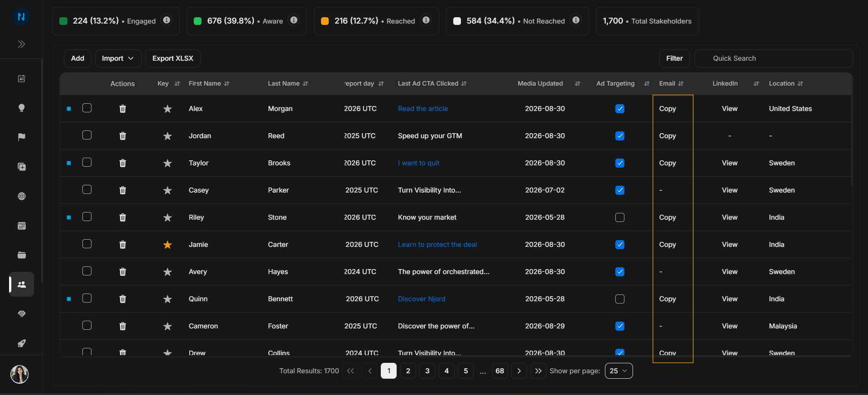Delete the Alex Morgan row

[x=123, y=109]
